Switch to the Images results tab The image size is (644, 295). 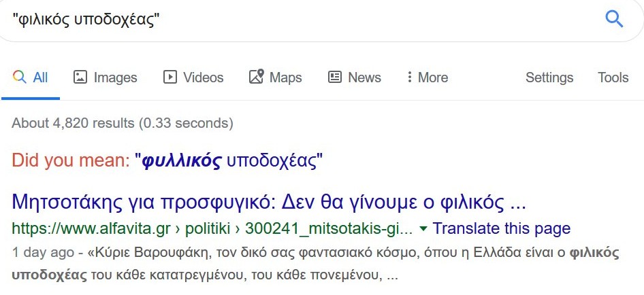pyautogui.click(x=115, y=77)
